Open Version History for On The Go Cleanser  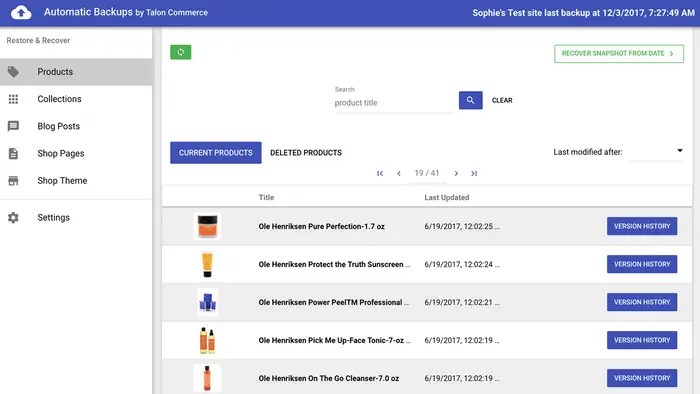point(642,378)
